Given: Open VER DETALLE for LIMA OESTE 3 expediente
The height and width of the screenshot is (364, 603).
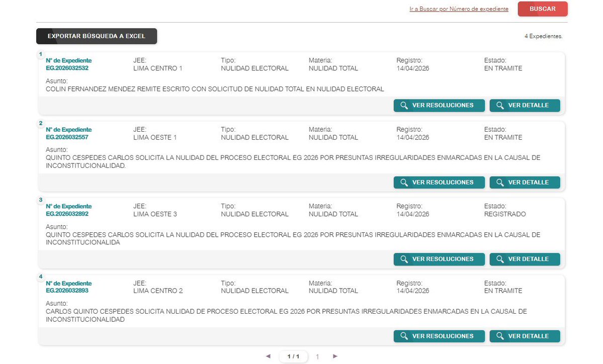Looking at the screenshot, I should (x=525, y=259).
